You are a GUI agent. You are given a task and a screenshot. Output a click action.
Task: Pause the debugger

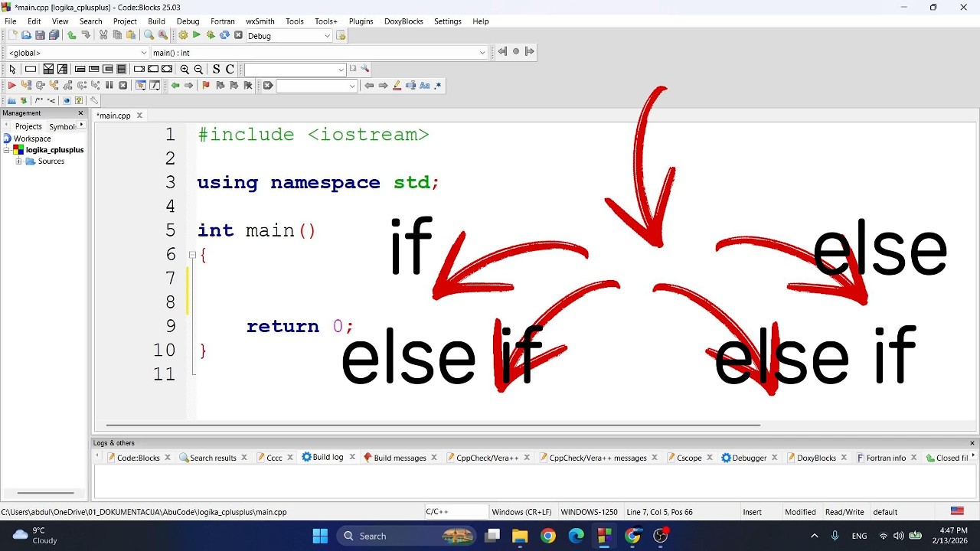pyautogui.click(x=109, y=85)
